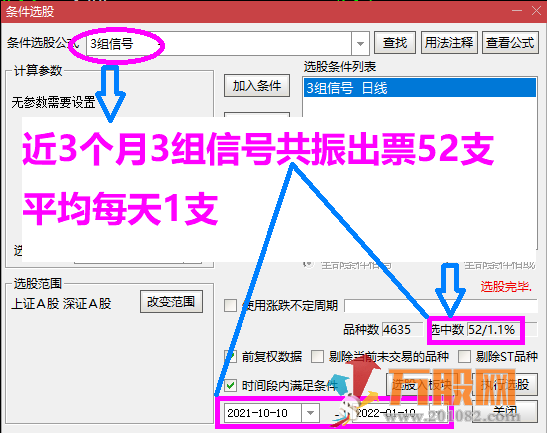View formula with 查看公式 button
The height and width of the screenshot is (433, 547).
(510, 43)
